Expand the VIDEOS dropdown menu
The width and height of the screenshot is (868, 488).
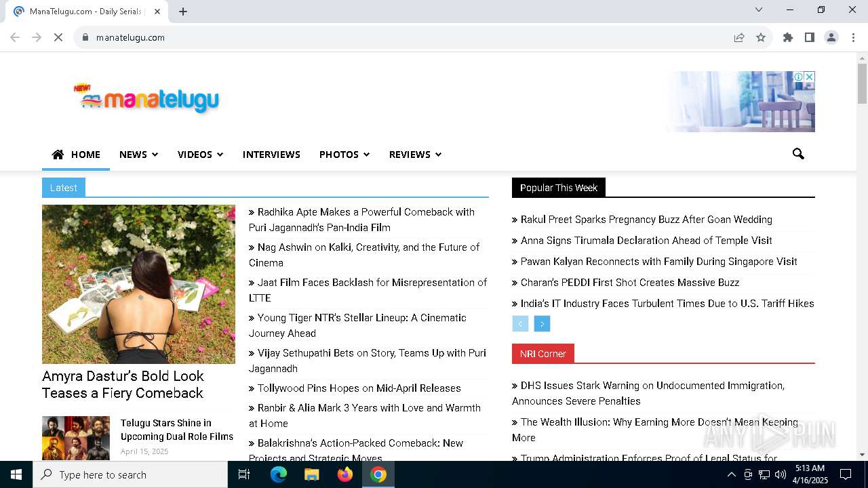[x=200, y=155]
